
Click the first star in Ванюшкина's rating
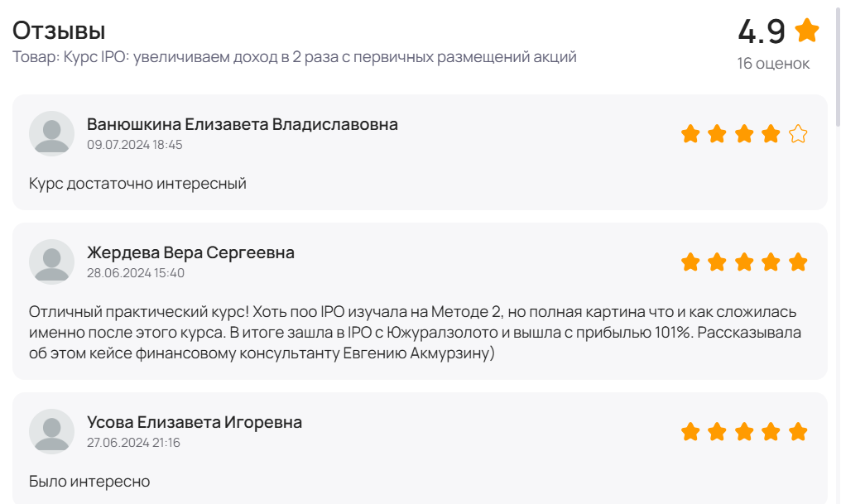tap(690, 134)
